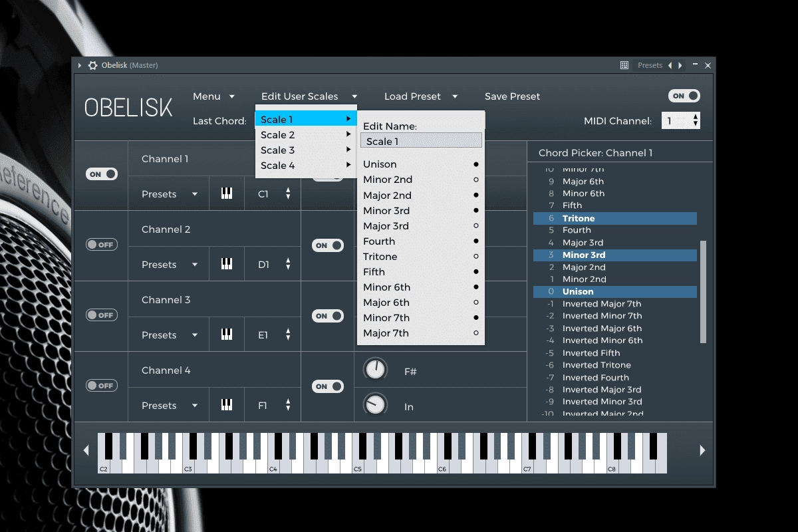Toggle Major 3rd interval radio dot
Screen dimensions: 798x532
tap(476, 225)
